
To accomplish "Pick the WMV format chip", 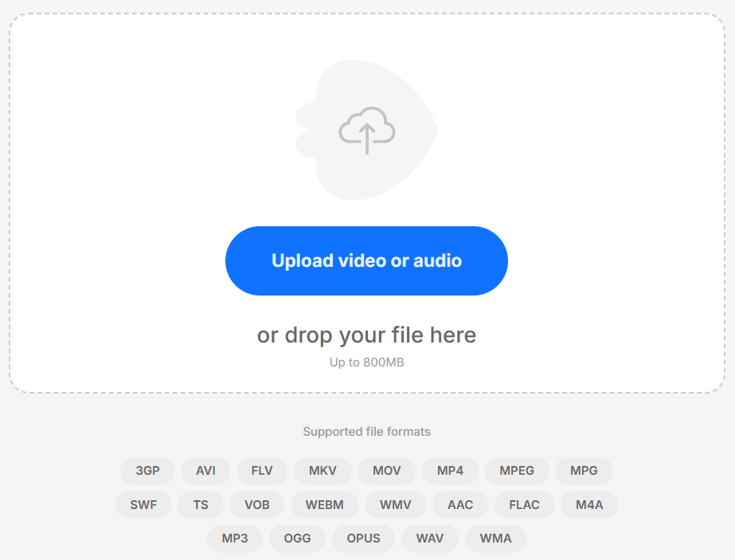I will click(x=395, y=505).
